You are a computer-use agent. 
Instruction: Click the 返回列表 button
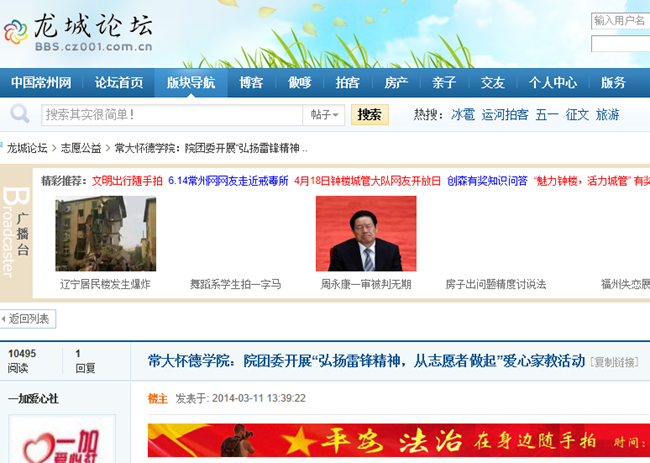(27, 319)
